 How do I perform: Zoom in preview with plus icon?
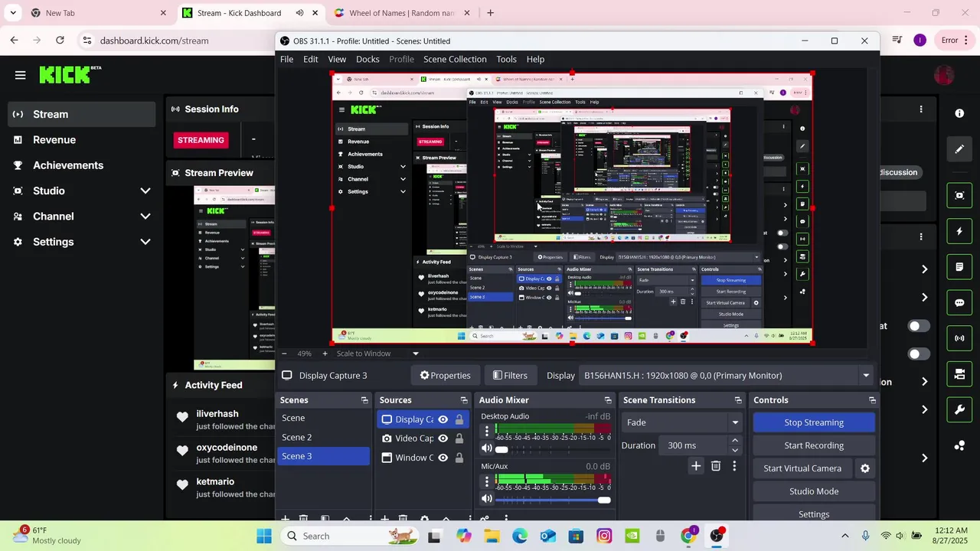point(325,354)
